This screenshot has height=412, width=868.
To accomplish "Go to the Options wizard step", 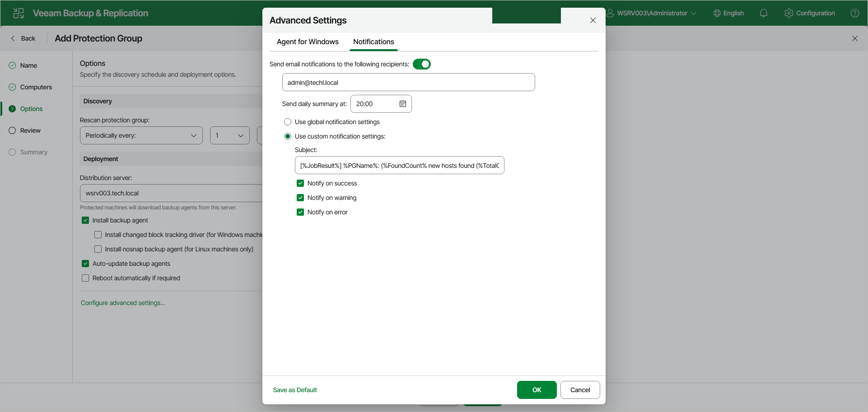I will tap(31, 109).
